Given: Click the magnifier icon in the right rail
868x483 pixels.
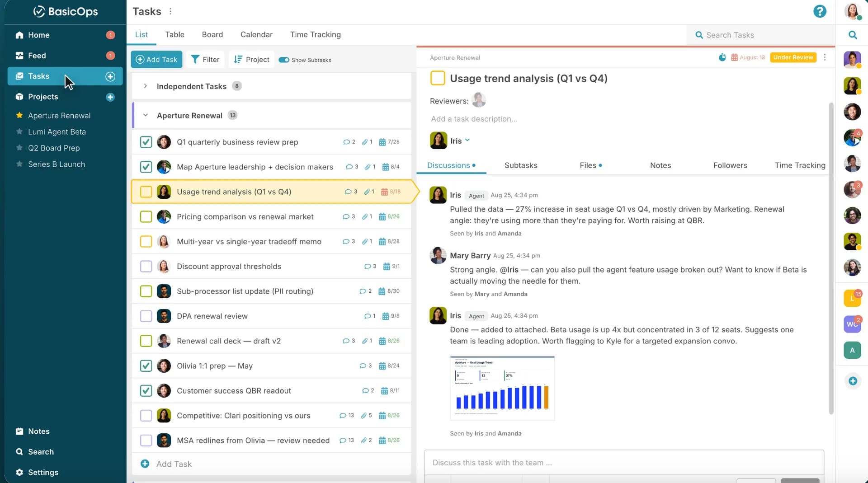Looking at the screenshot, I should (853, 35).
